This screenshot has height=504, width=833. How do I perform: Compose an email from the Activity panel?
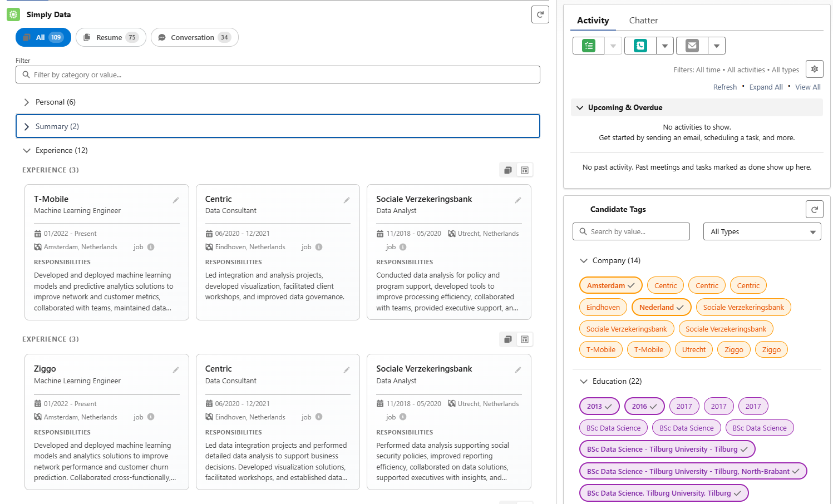coord(692,45)
